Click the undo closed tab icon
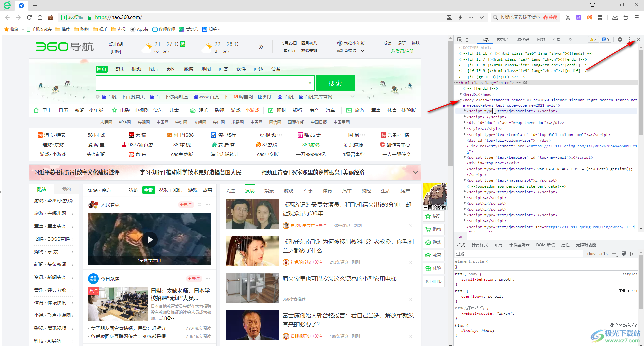The width and height of the screenshot is (644, 346). point(626,17)
